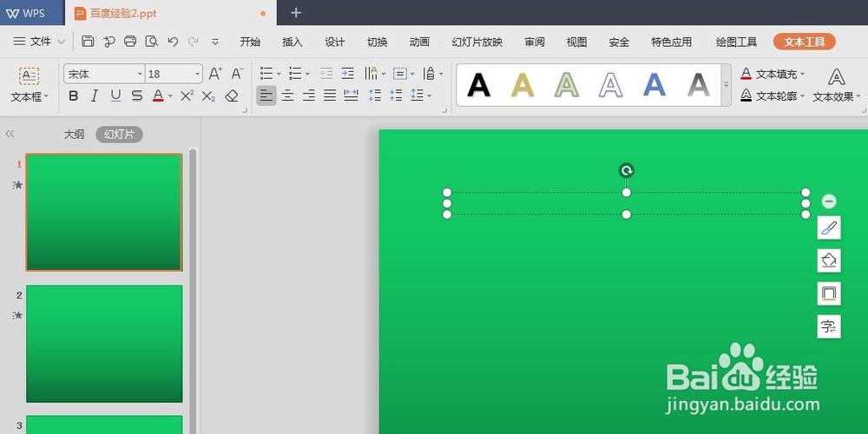Click the shape fill quick tool
Screen dimensions: 868x434
[829, 260]
